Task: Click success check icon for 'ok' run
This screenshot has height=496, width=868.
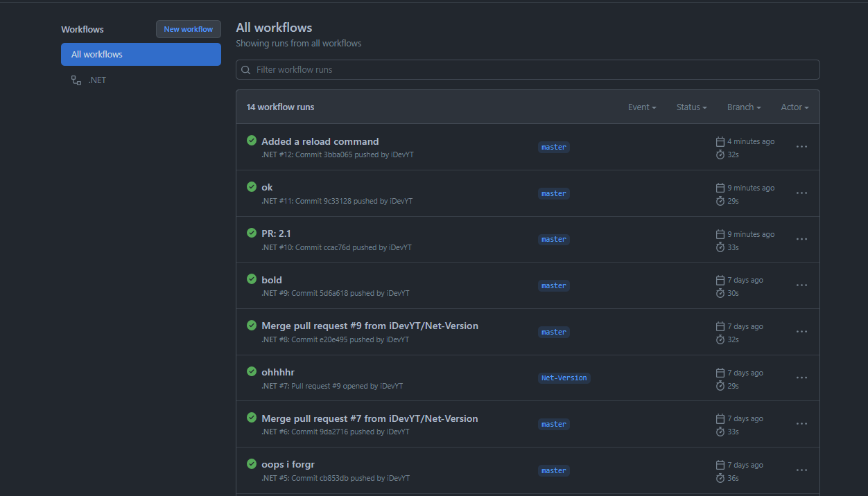Action: [252, 186]
